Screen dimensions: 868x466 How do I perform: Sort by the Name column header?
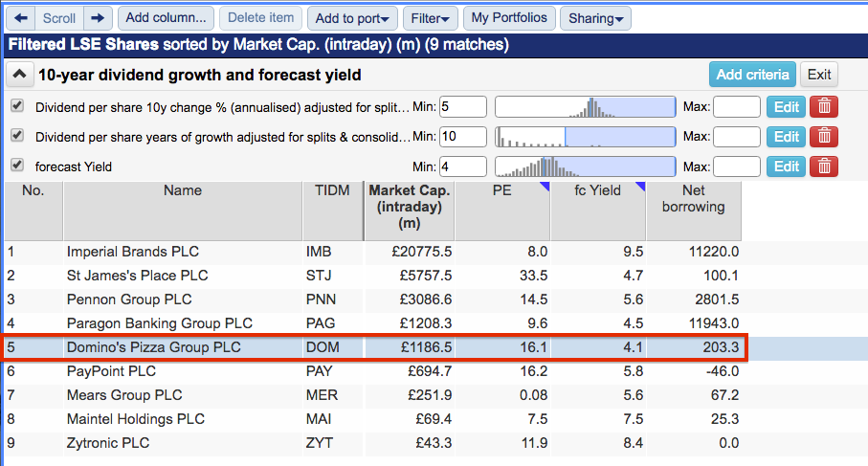pyautogui.click(x=183, y=211)
